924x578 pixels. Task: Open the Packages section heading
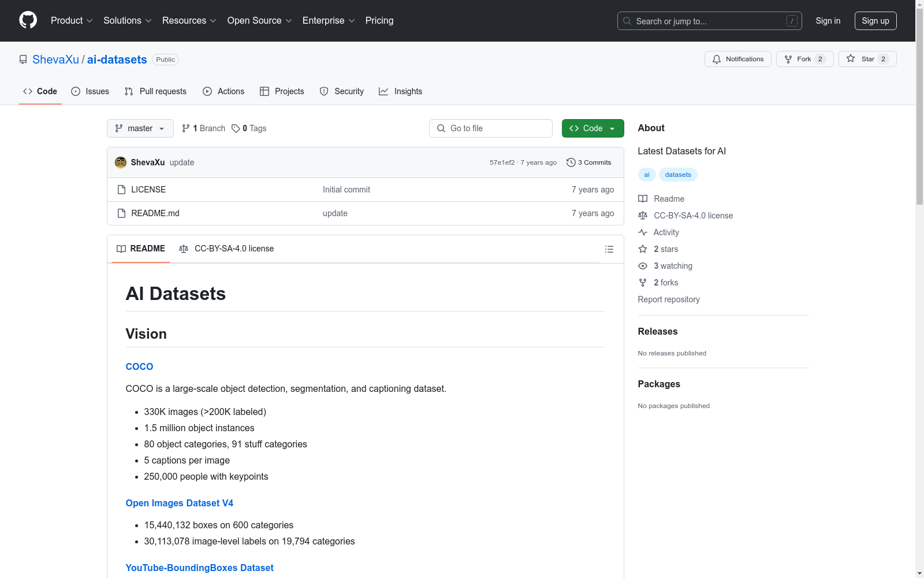(659, 384)
